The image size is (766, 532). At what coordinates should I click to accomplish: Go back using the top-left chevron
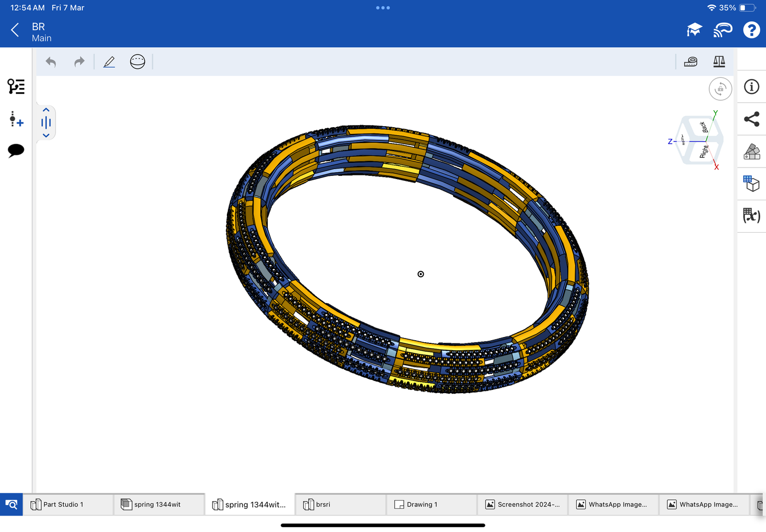pos(15,30)
